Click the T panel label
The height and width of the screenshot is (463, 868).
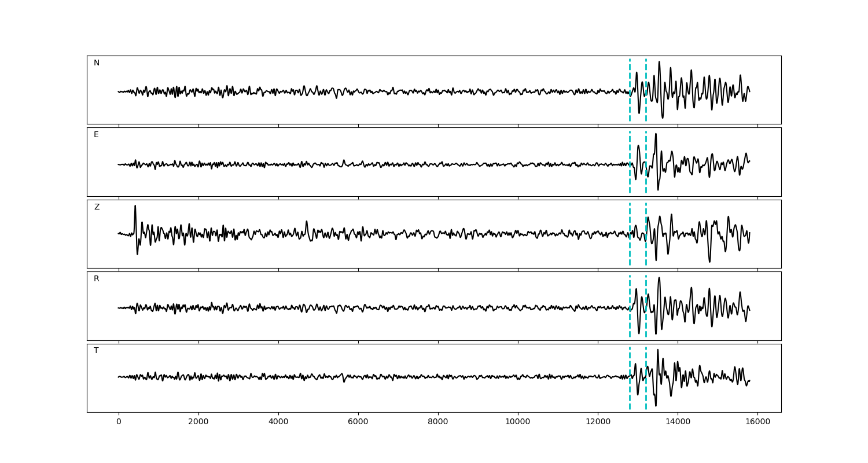tap(96, 351)
